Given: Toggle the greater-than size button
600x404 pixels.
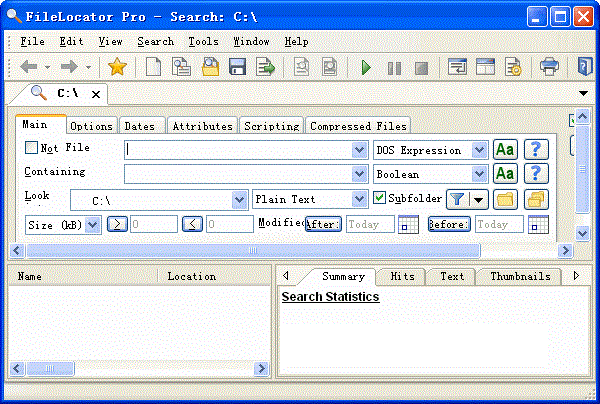Looking at the screenshot, I should [x=117, y=224].
